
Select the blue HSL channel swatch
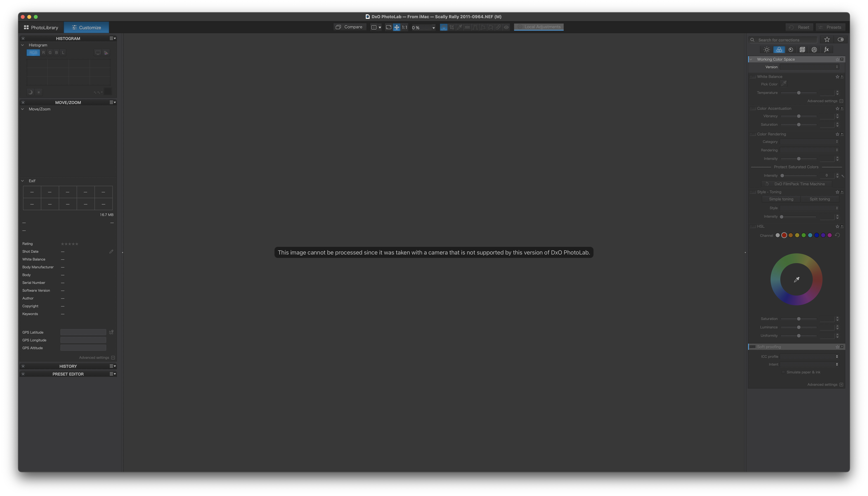coord(816,235)
